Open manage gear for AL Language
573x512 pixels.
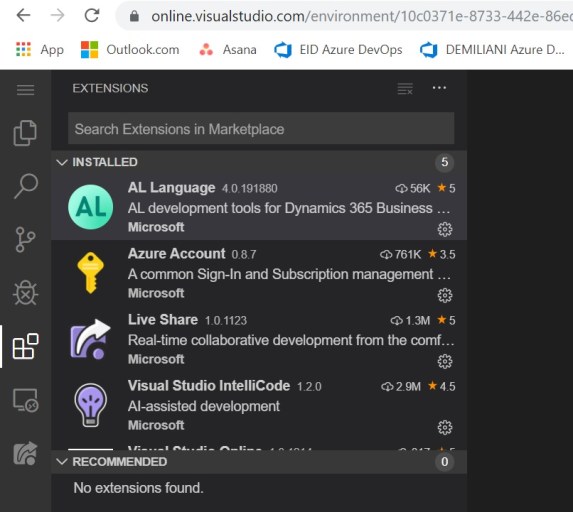point(445,229)
